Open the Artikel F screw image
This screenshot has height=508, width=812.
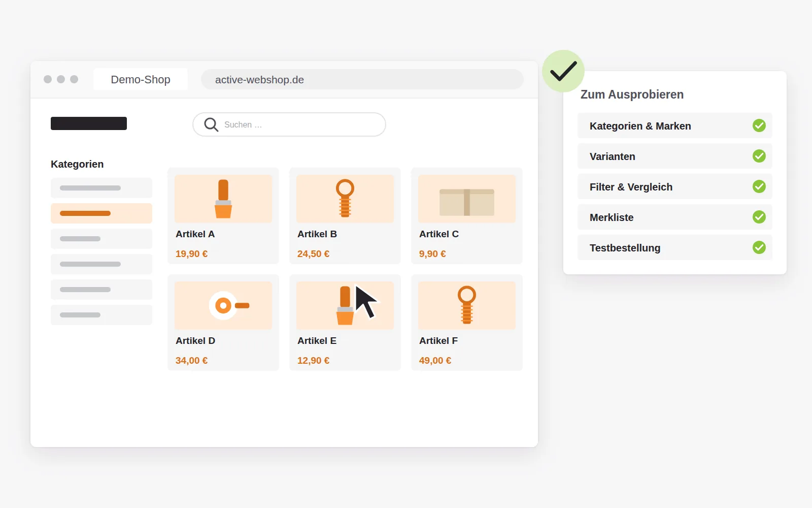(x=467, y=305)
